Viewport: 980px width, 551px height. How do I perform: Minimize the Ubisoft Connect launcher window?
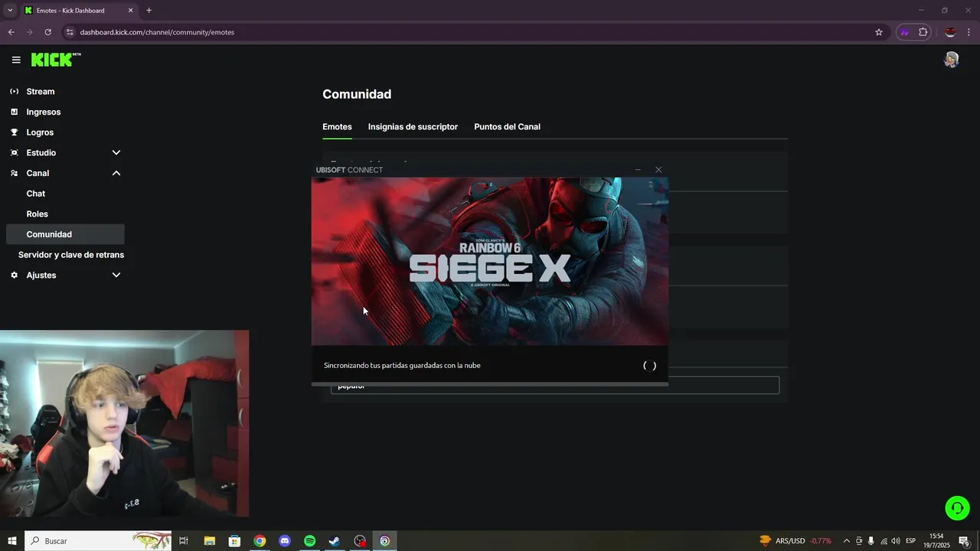(x=638, y=170)
